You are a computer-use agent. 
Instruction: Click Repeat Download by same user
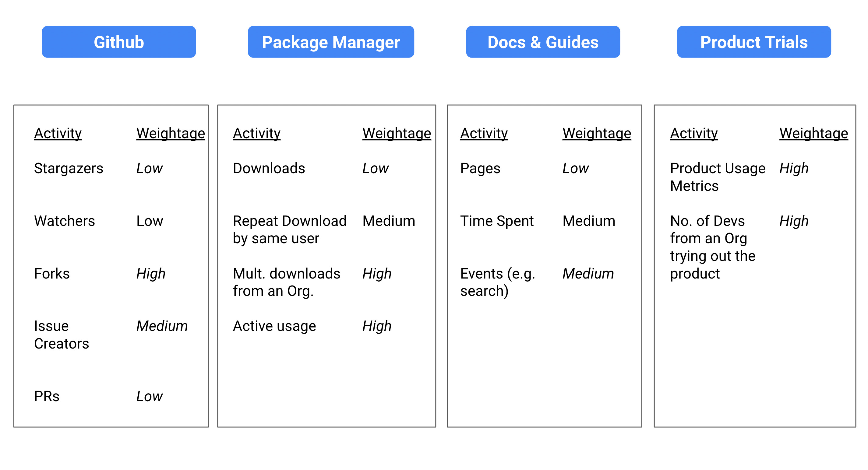tap(289, 230)
